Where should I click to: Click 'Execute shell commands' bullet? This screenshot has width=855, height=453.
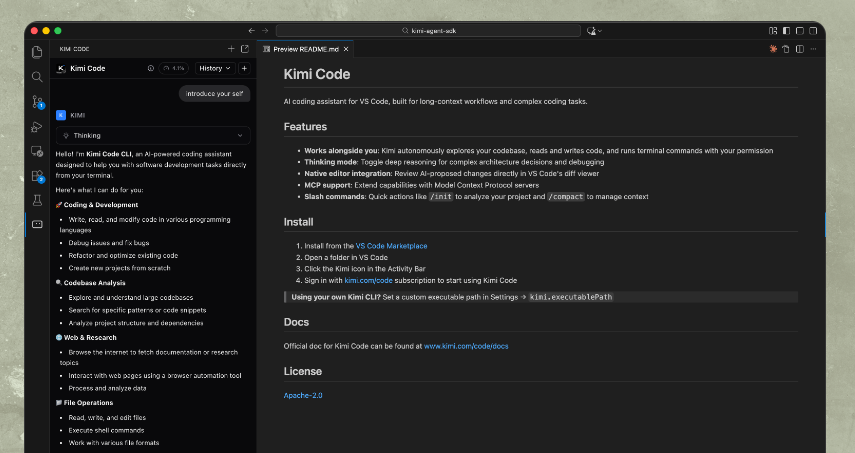point(106,430)
